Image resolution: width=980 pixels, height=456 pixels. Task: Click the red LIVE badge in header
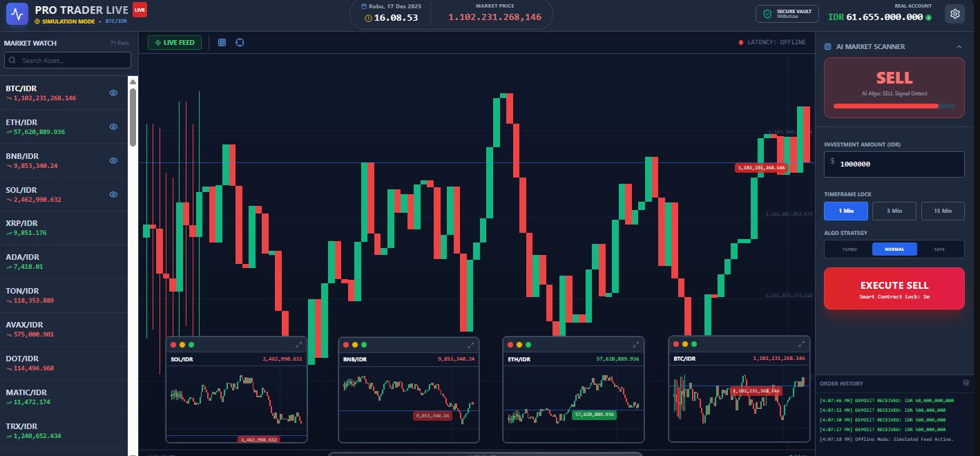point(140,10)
